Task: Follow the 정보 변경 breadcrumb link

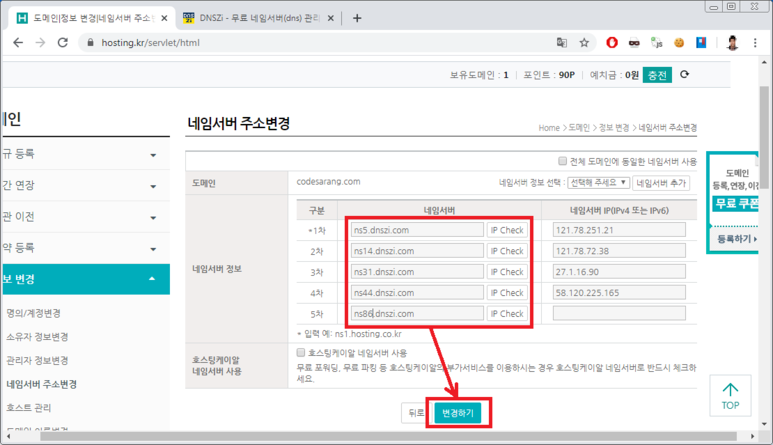Action: [x=614, y=128]
